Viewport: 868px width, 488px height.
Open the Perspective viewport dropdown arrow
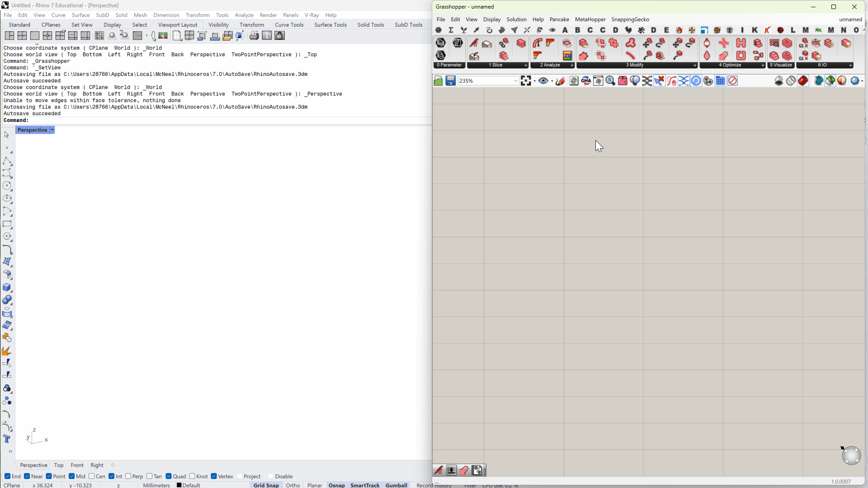[52, 130]
